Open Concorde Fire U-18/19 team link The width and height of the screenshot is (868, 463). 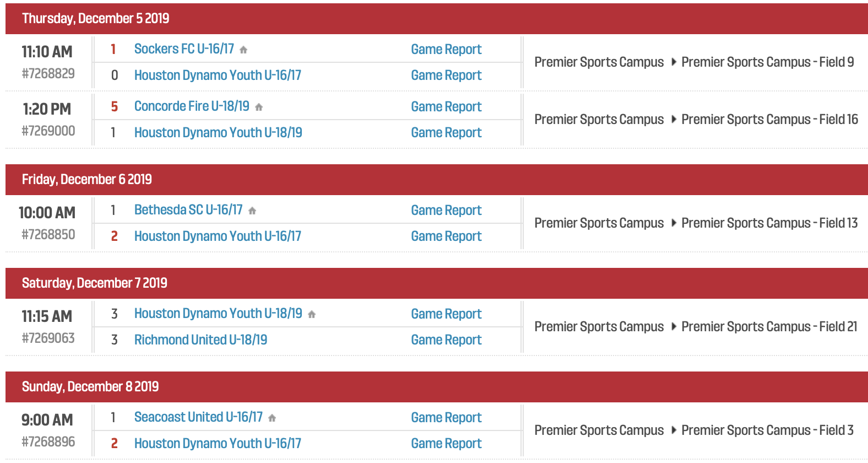tap(192, 106)
